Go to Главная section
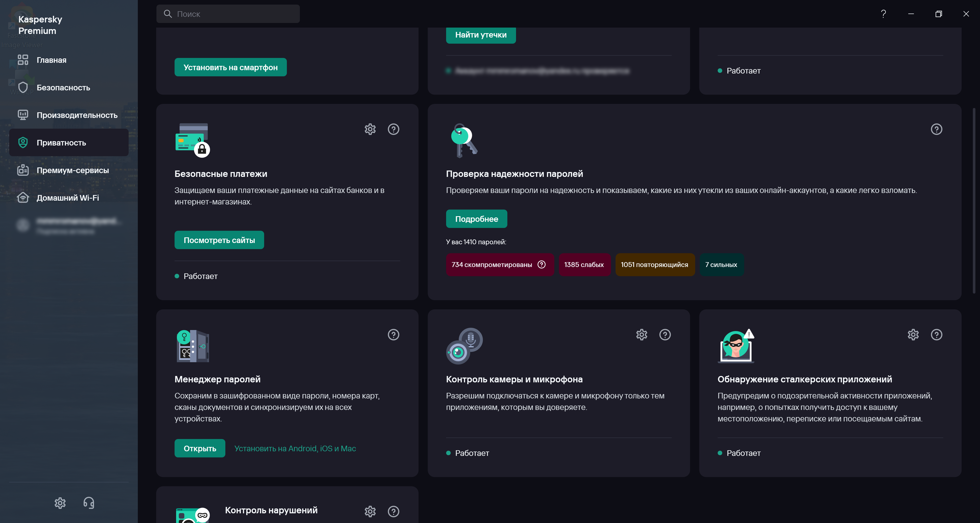Viewport: 980px width, 523px height. click(51, 60)
